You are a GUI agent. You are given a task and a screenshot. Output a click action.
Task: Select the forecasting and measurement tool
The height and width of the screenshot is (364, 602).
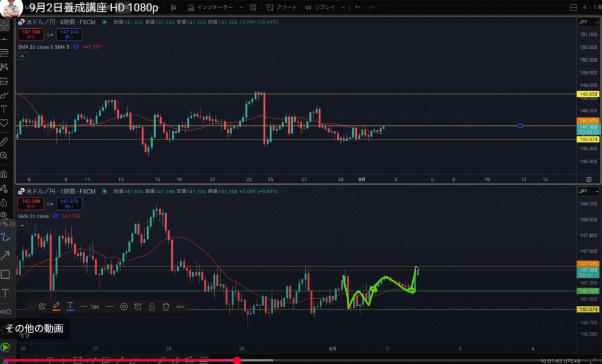pyautogui.click(x=5, y=81)
